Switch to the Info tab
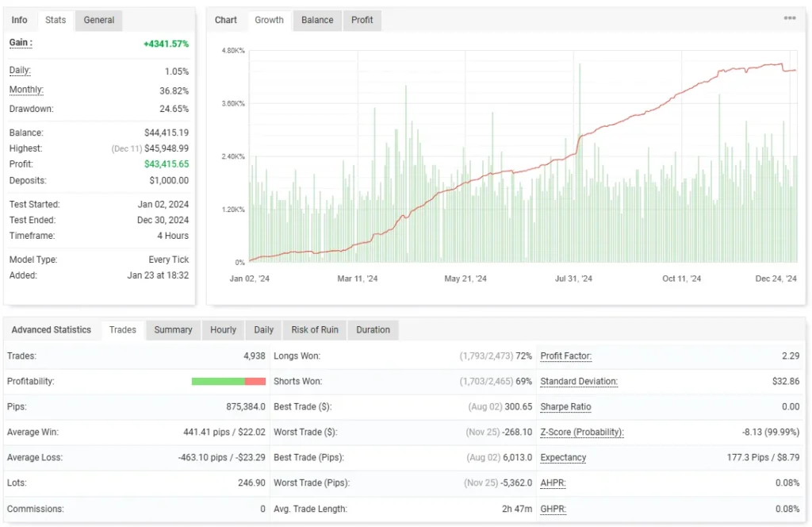 tap(20, 20)
